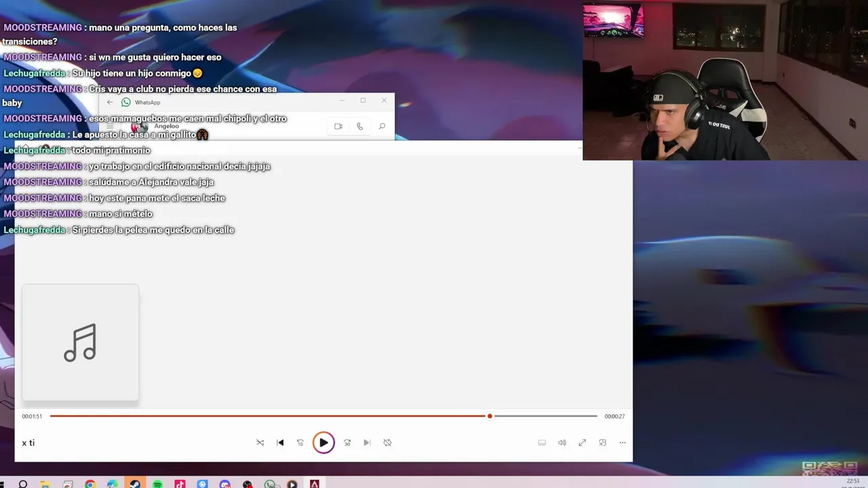Click chat message 'salúdame a Alejandra vale jaja'
This screenshot has height=488, width=868.
151,182
